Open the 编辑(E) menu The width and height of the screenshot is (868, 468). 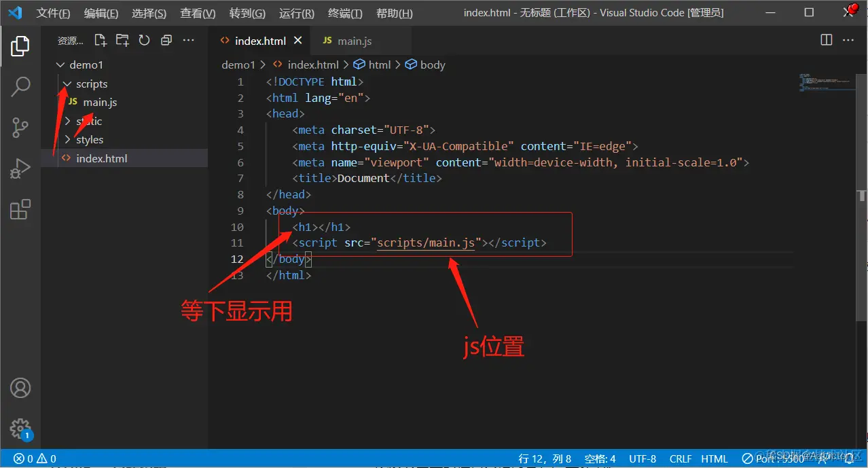(x=101, y=13)
